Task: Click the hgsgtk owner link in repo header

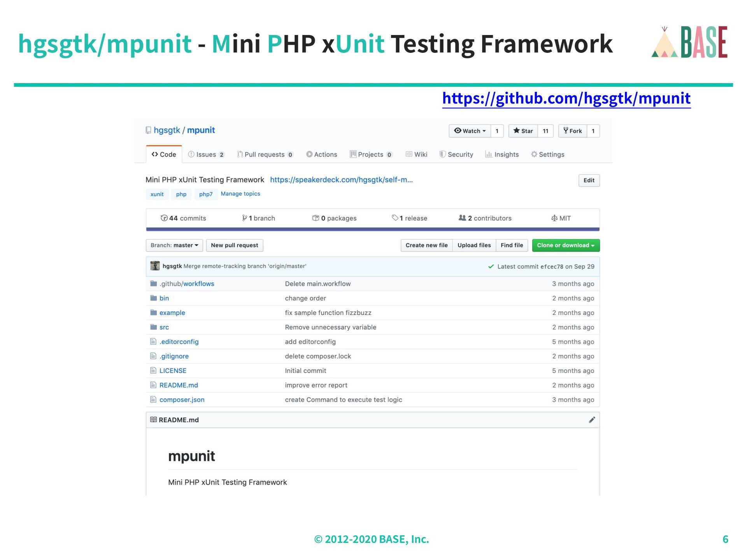Action: [x=167, y=130]
